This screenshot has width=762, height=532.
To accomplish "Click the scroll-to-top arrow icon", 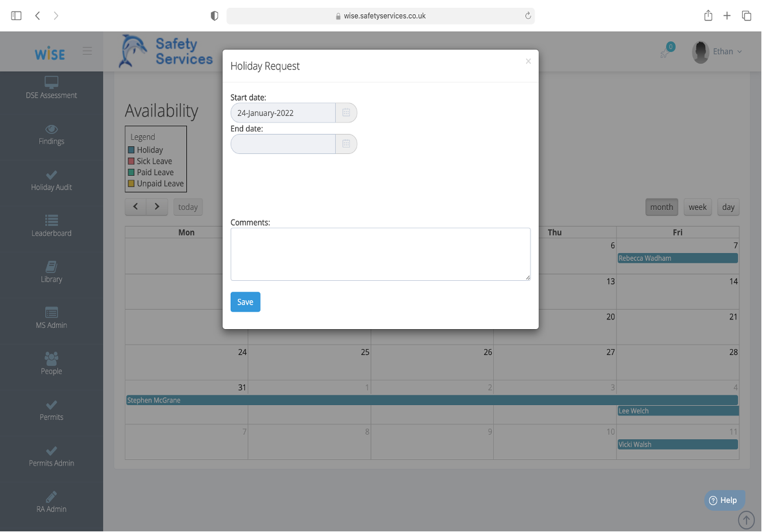I will 746,520.
